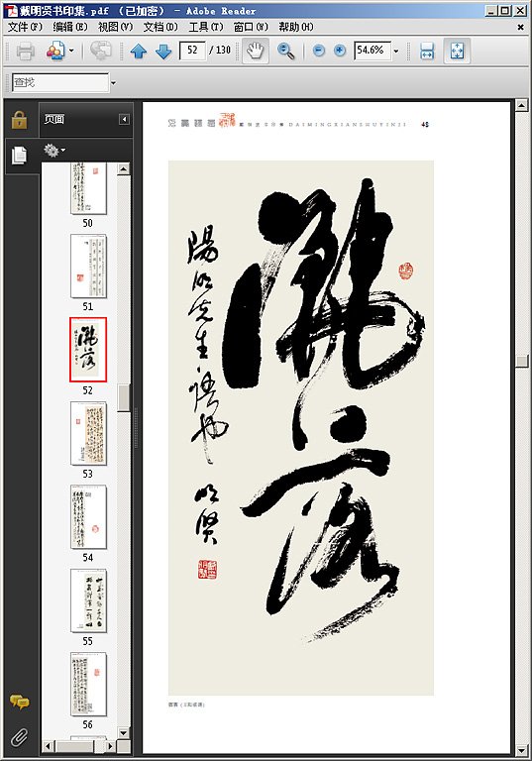This screenshot has width=532, height=761.
Task: Click the Print icon in toolbar
Action: pyautogui.click(x=25, y=51)
